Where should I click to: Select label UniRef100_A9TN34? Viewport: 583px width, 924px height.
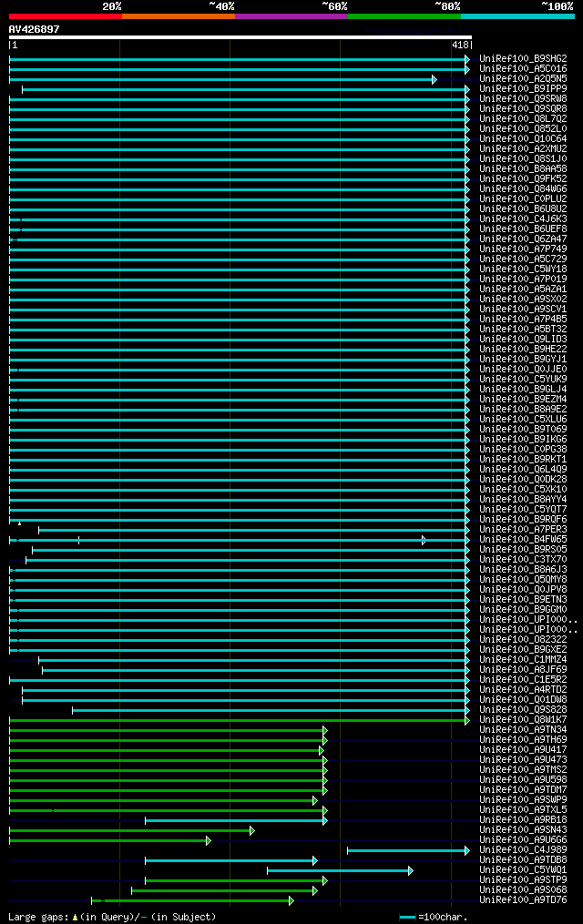(x=523, y=730)
